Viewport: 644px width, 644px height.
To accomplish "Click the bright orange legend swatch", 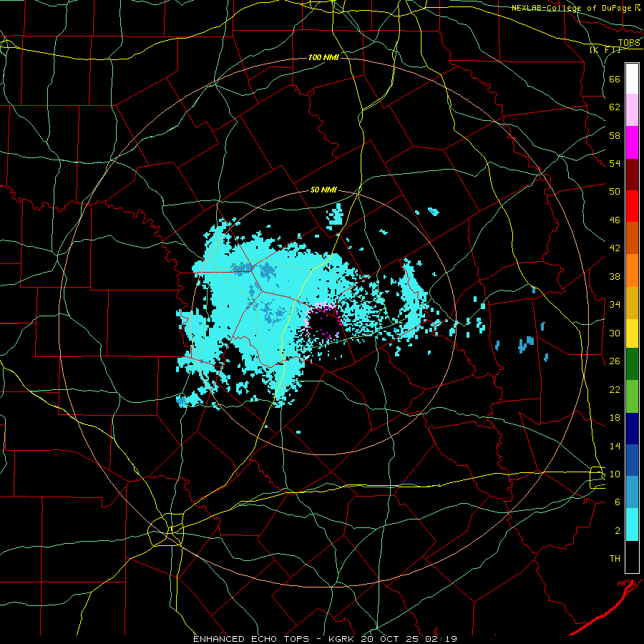I will click(x=632, y=270).
